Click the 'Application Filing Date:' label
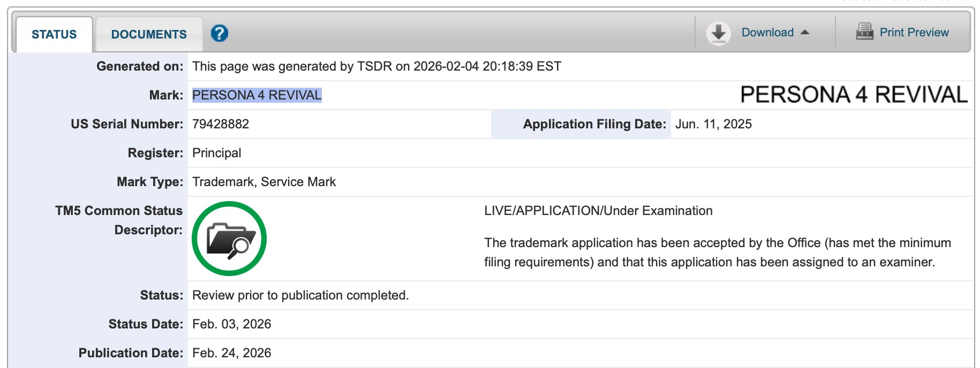 594,124
